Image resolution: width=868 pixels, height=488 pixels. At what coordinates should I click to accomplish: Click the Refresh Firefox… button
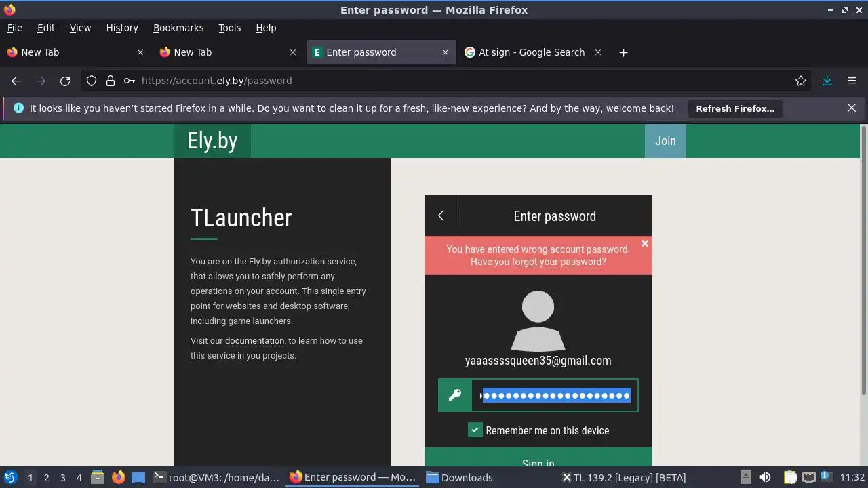click(735, 108)
